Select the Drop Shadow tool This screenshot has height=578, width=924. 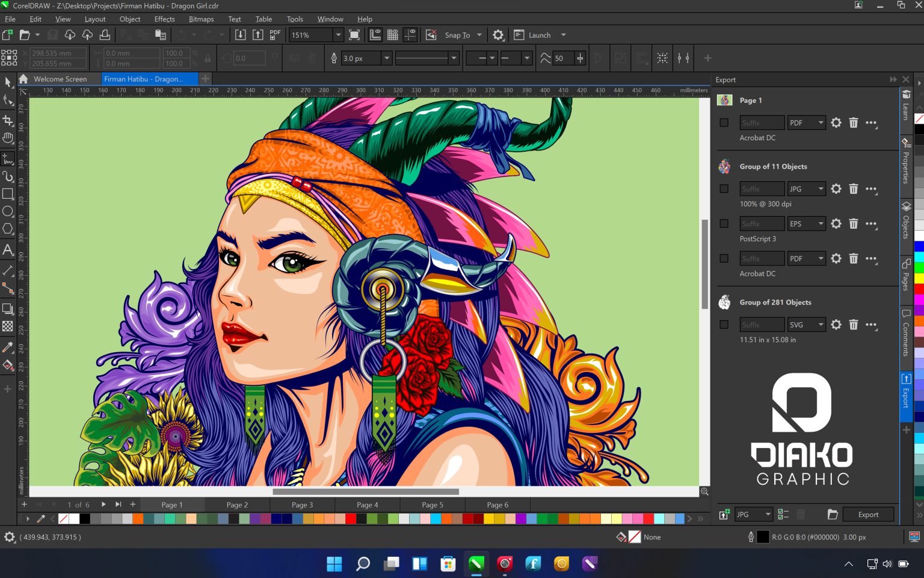tap(8, 309)
